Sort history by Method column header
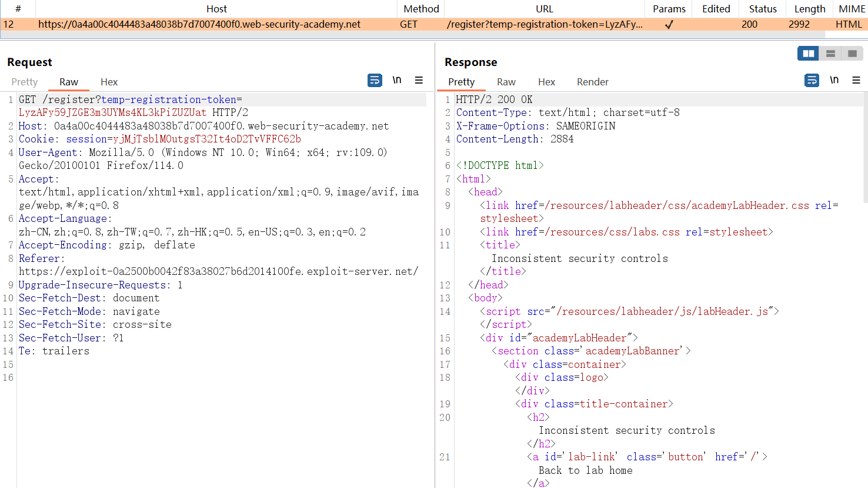Image resolution: width=868 pixels, height=488 pixels. coord(421,9)
